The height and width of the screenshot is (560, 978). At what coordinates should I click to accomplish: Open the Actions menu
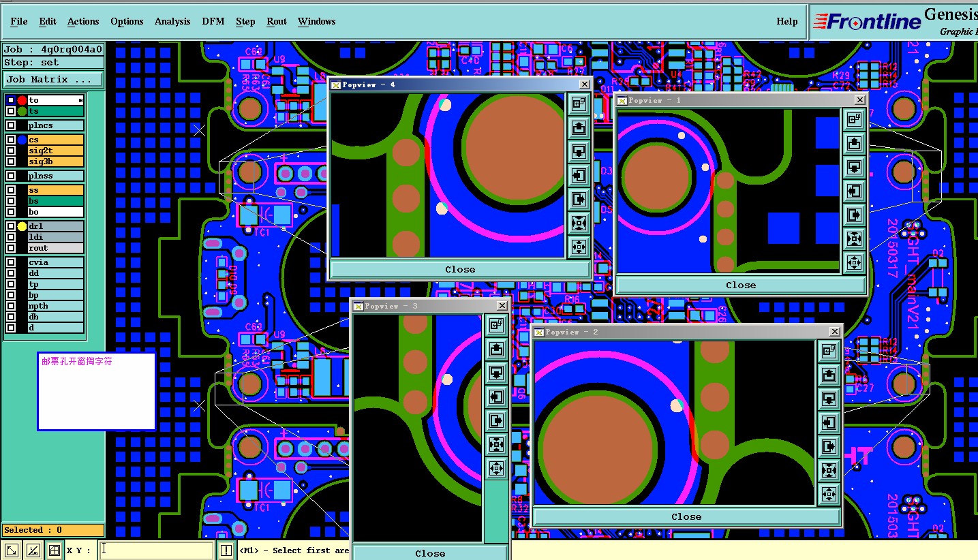pyautogui.click(x=83, y=21)
